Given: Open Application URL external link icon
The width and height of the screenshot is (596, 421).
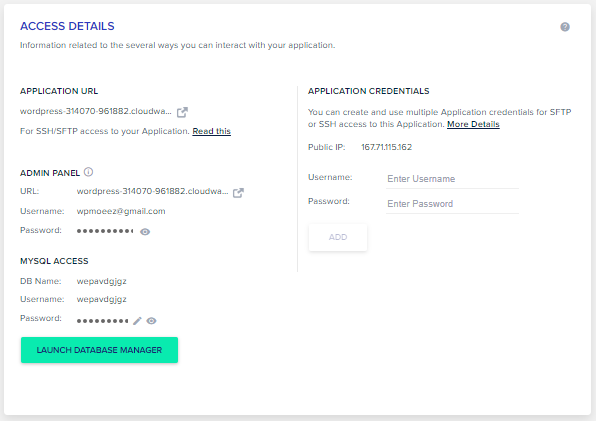Looking at the screenshot, I should coord(182,112).
